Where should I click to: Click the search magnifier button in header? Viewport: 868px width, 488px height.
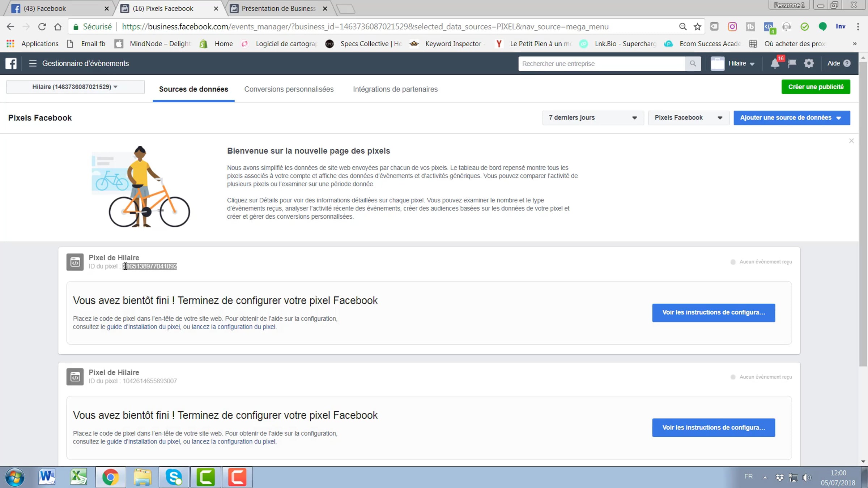(693, 64)
